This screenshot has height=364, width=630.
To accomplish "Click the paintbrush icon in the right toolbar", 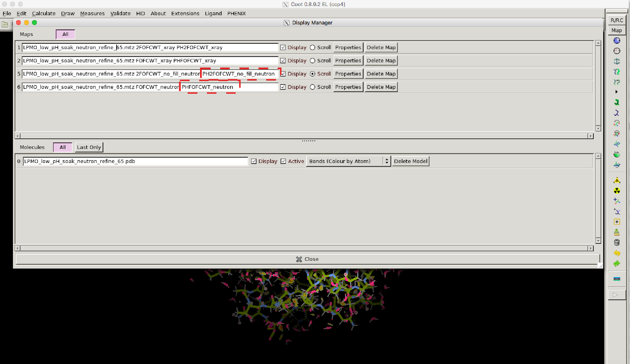I will (x=617, y=232).
